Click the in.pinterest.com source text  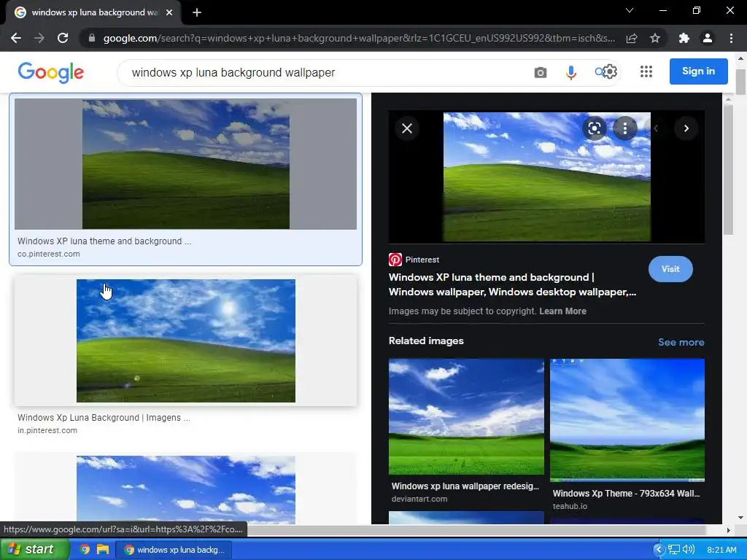(47, 430)
